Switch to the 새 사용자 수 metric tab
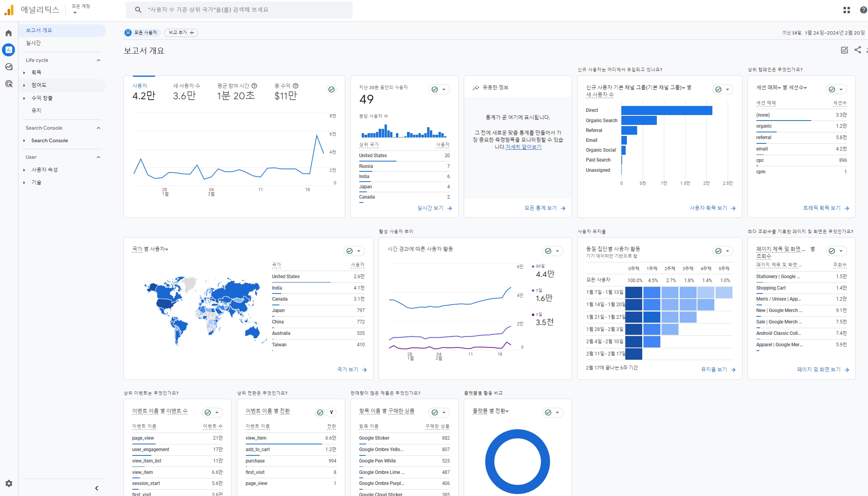Viewport: 868px width, 496px height. tap(186, 91)
